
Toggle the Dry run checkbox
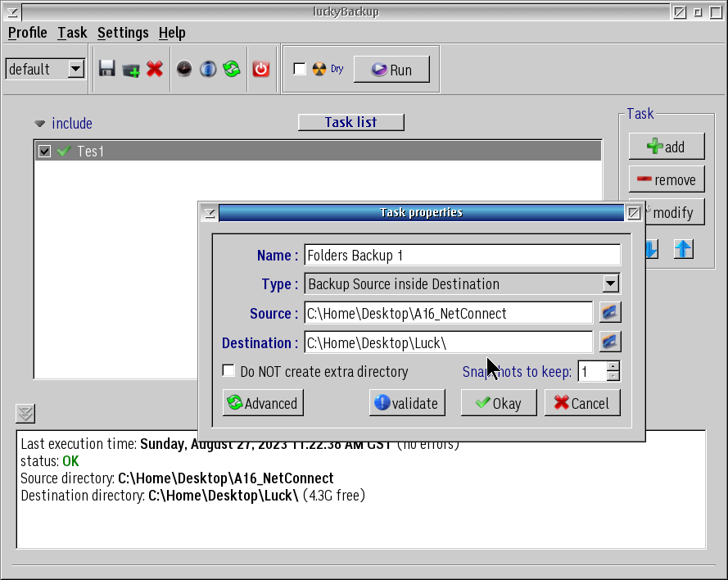coord(300,69)
